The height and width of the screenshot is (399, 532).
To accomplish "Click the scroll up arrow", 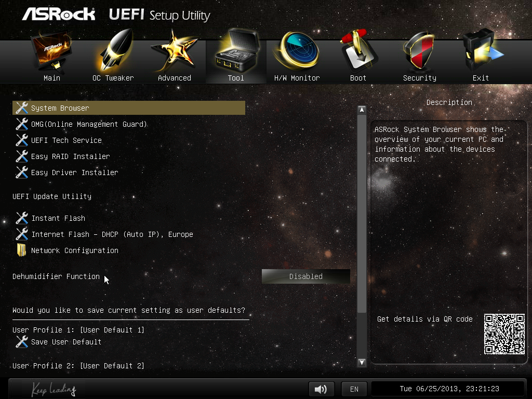I will [x=362, y=110].
